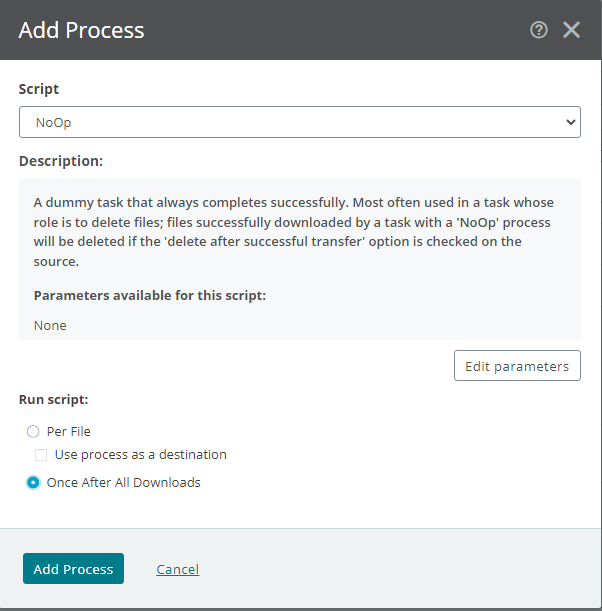Click the description paragraph about dummy task
This screenshot has width=602, height=611.
click(x=293, y=232)
